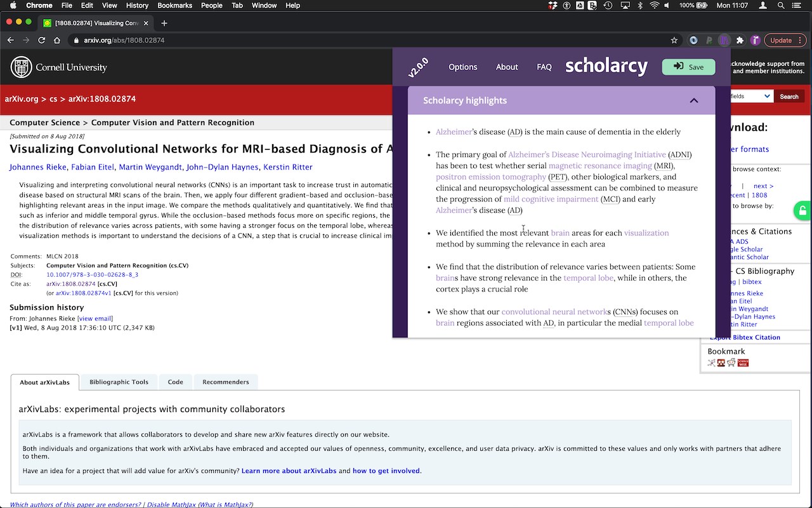Open the Learn more about arXivLabs link
The width and height of the screenshot is (812, 508).
pyautogui.click(x=289, y=471)
